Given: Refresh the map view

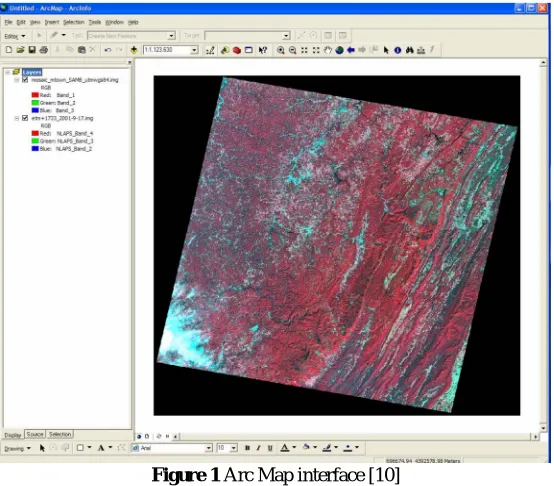Looking at the screenshot, I should [159, 437].
